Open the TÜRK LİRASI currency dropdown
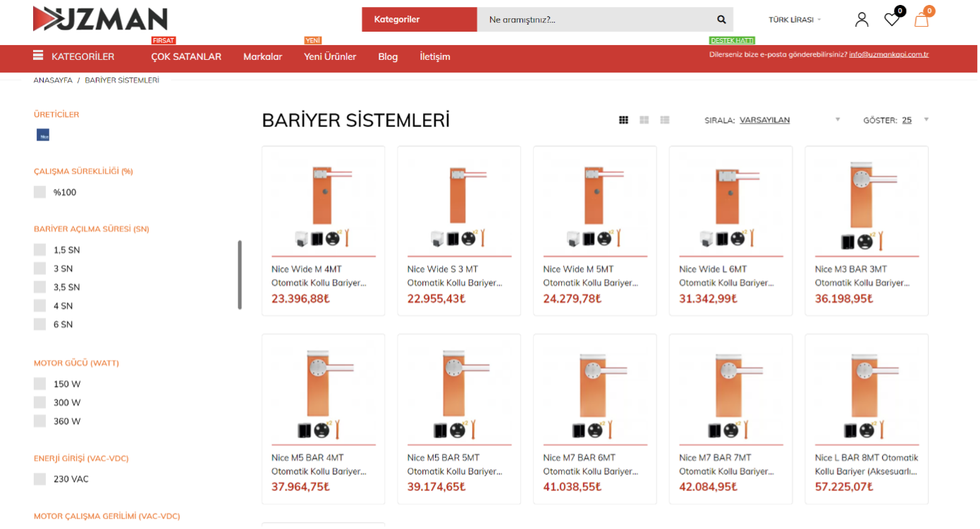Image resolution: width=980 pixels, height=529 pixels. tap(795, 20)
